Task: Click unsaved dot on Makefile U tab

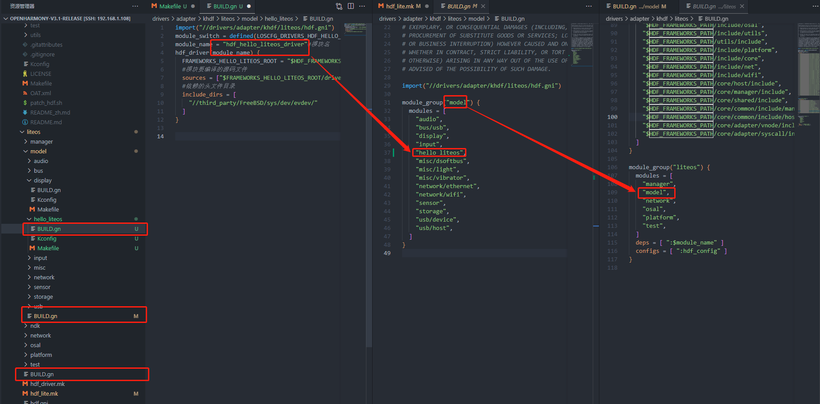Action: 192,6
